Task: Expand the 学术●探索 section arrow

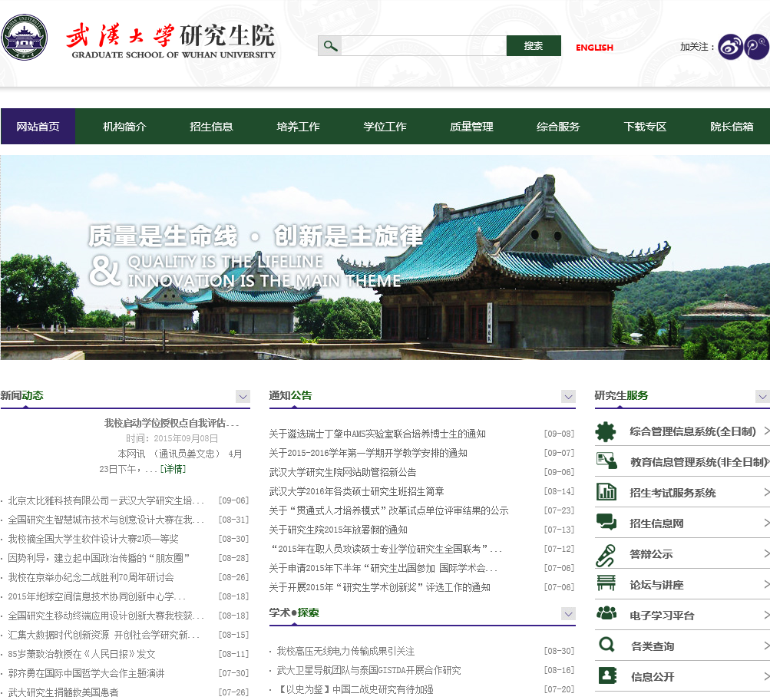Action: [569, 613]
